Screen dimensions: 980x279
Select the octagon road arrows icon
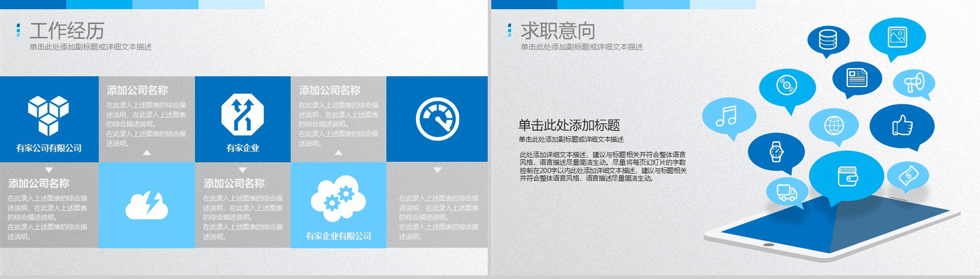click(x=243, y=114)
